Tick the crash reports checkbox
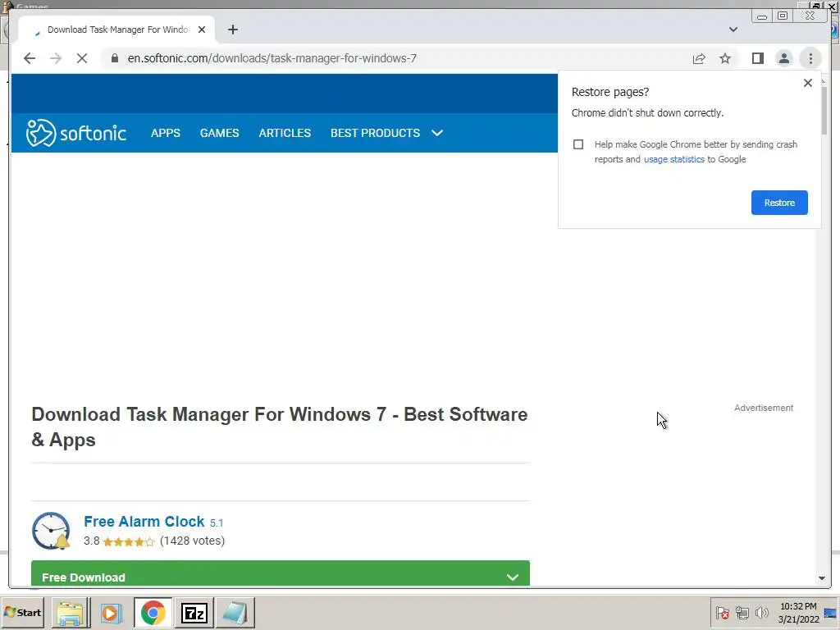Viewport: 840px width, 630px height. click(578, 144)
